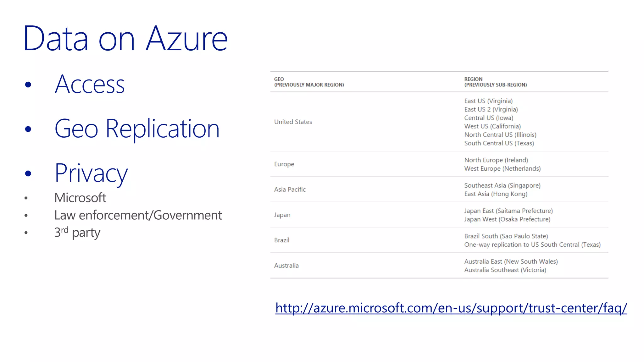Select the 'Australia' geo cell
This screenshot has width=644, height=362.
[286, 266]
